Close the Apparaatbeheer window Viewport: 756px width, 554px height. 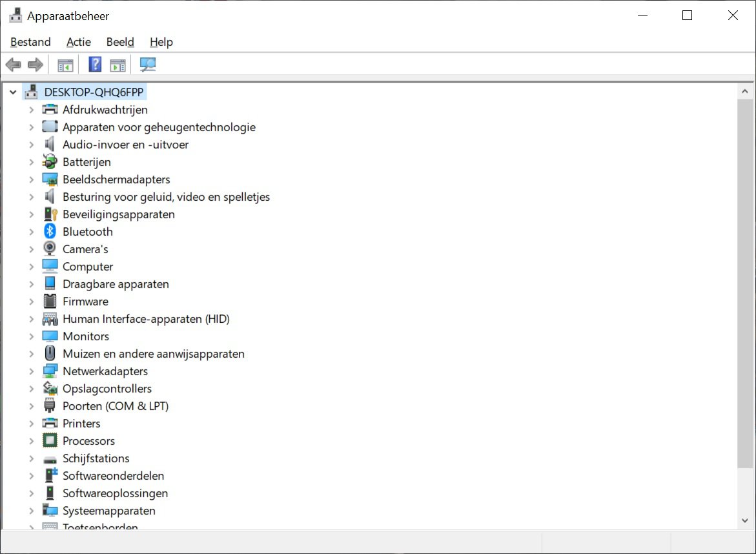[x=733, y=15]
